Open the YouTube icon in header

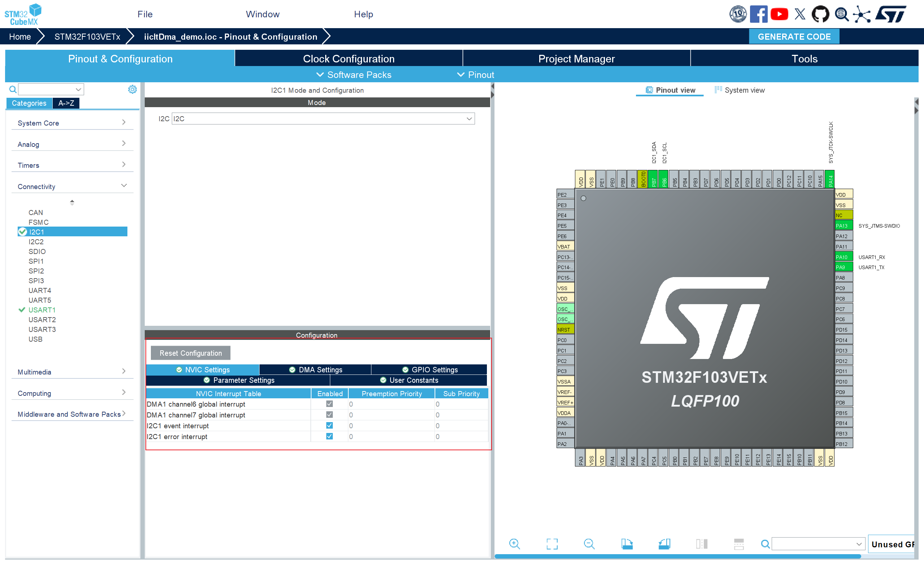coord(779,14)
